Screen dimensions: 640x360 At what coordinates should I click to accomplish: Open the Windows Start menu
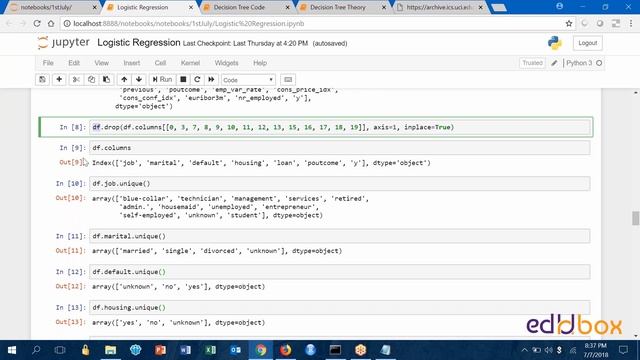point(12,350)
